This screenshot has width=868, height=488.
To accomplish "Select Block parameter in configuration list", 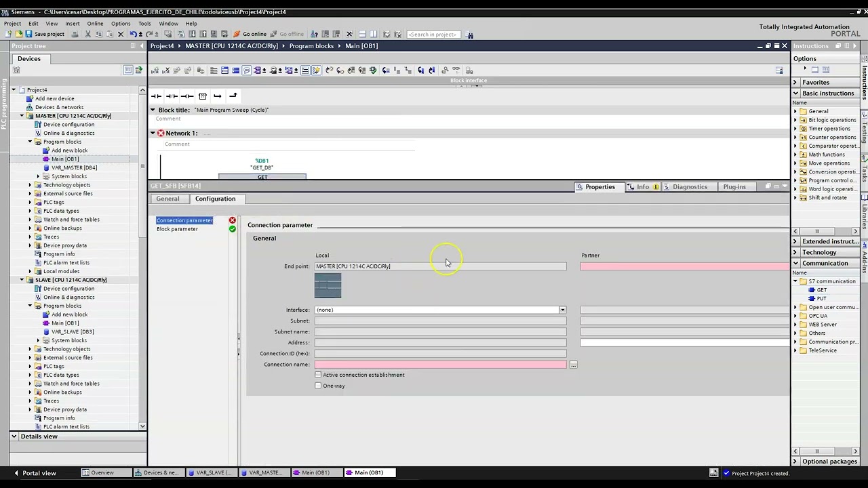I will [x=177, y=229].
